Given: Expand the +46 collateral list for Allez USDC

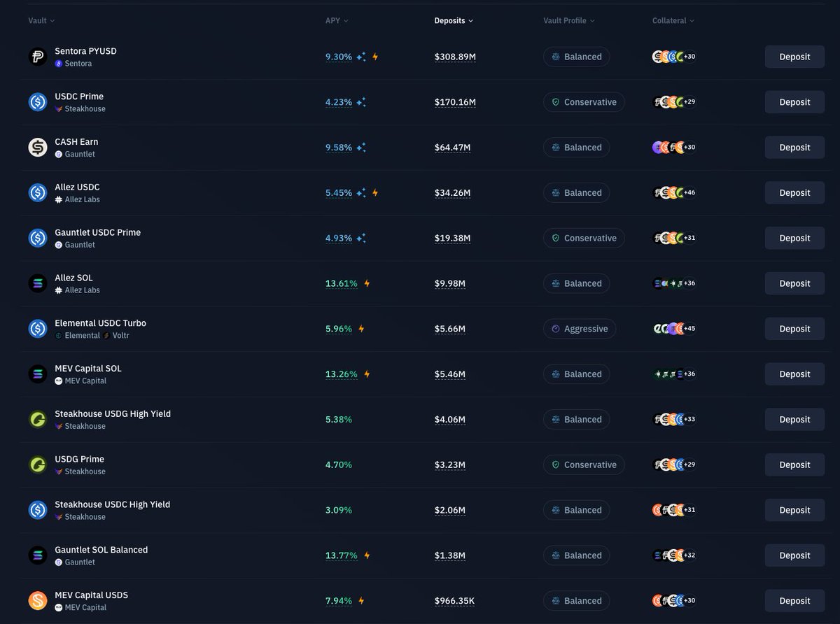Looking at the screenshot, I should coord(689,193).
